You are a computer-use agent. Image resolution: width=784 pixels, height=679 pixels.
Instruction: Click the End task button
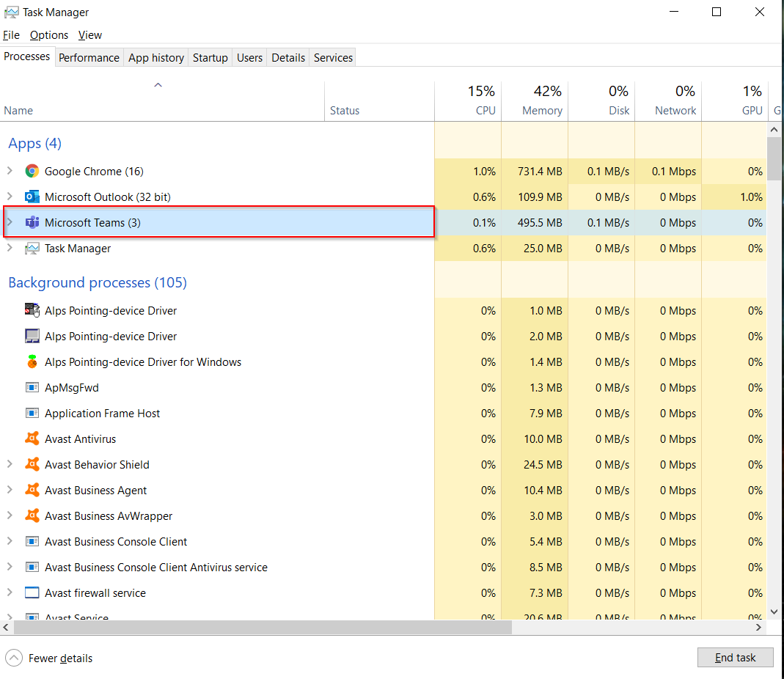tap(735, 658)
